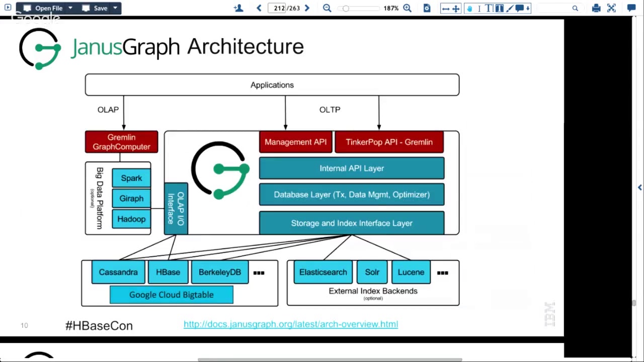Click the zoom level slider

358,8
